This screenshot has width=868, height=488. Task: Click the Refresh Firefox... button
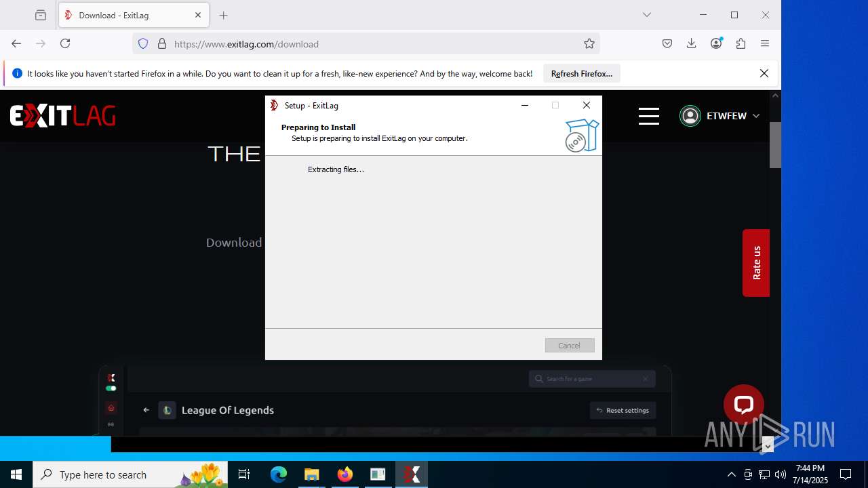pos(582,74)
